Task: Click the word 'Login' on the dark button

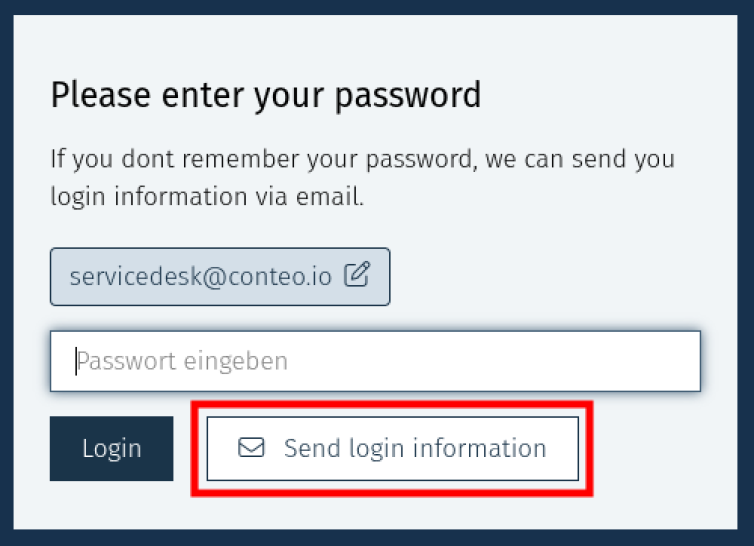Action: 111,448
